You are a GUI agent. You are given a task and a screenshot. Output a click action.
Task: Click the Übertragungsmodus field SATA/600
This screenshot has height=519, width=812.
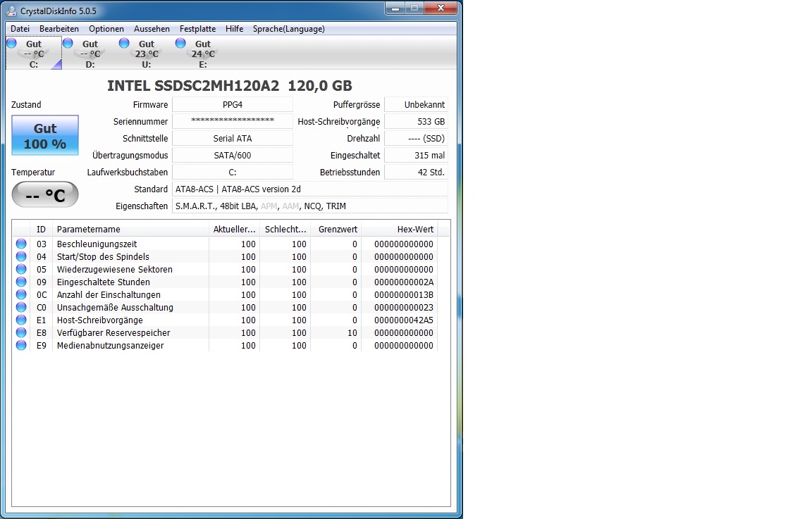[233, 155]
